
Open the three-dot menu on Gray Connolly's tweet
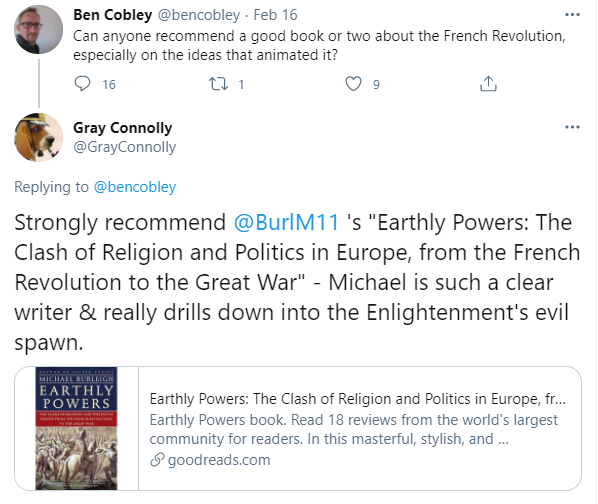[x=572, y=127]
